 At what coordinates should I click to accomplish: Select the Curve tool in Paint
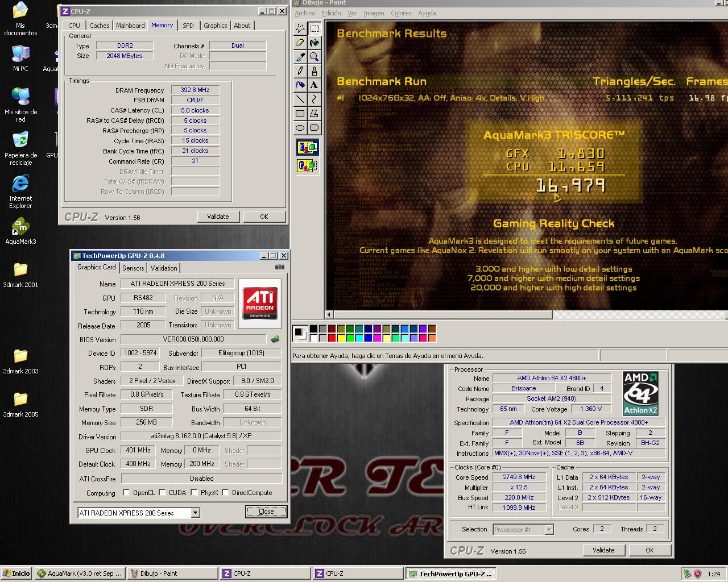point(315,99)
